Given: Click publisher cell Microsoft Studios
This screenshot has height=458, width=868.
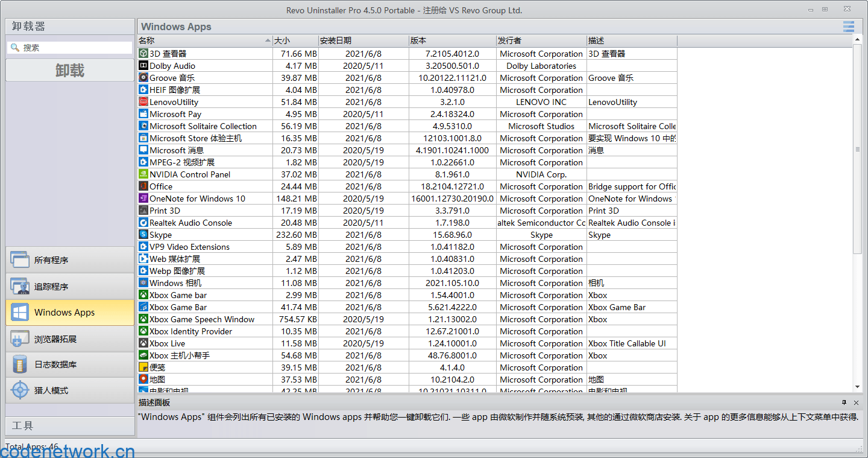Looking at the screenshot, I should 541,126.
